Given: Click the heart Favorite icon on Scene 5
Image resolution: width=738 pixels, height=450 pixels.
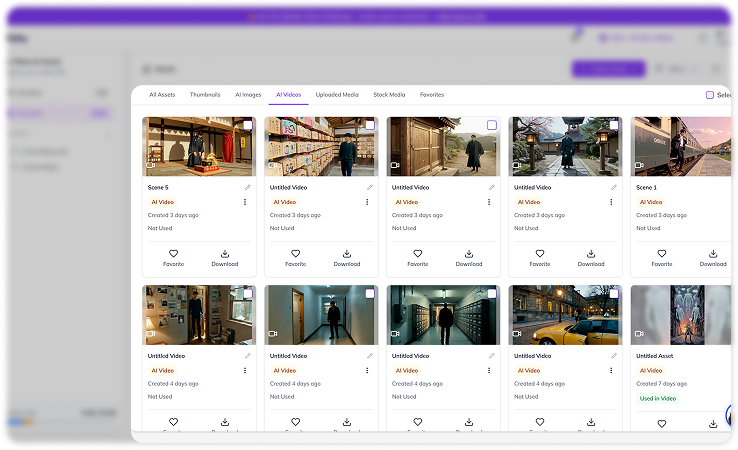Looking at the screenshot, I should (x=173, y=254).
